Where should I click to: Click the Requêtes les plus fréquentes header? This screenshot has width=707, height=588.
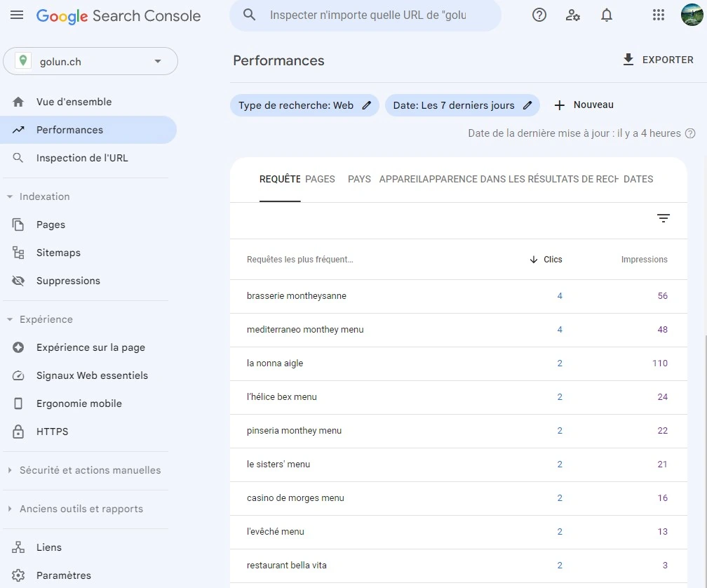point(300,260)
